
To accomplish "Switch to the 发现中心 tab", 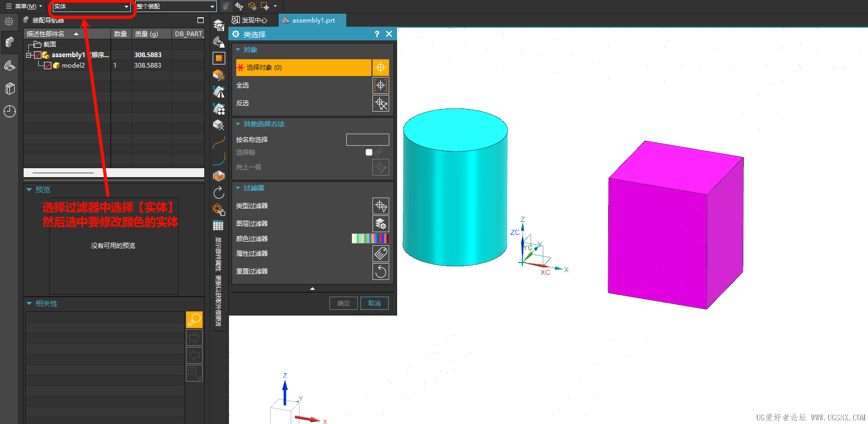I will tap(250, 20).
